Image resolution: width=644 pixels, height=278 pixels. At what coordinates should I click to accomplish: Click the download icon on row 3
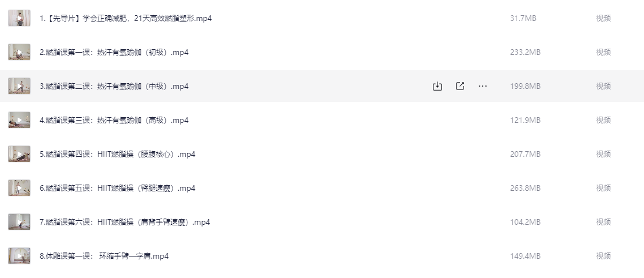[437, 86]
